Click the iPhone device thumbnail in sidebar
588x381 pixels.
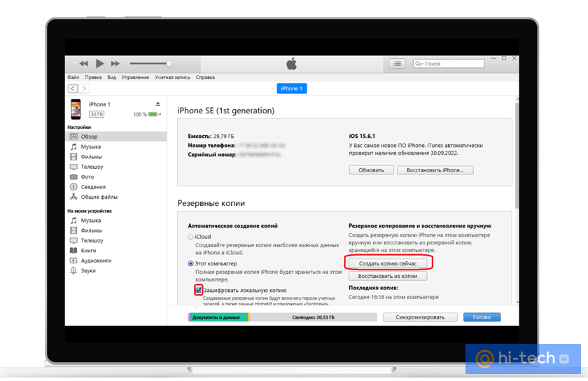pos(76,109)
